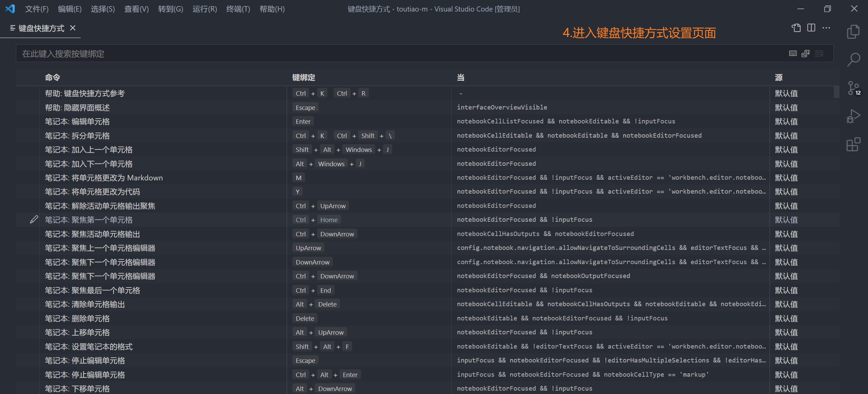Screen dimensions: 868x394
Task: Toggle sort by precedence icon
Action: click(806, 54)
